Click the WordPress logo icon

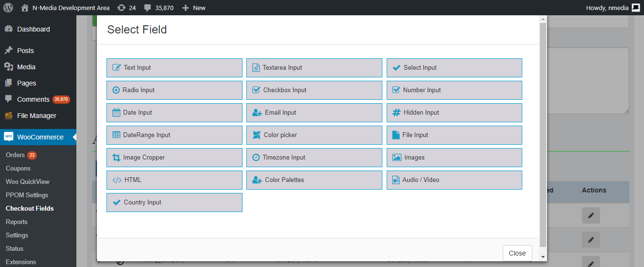click(8, 8)
